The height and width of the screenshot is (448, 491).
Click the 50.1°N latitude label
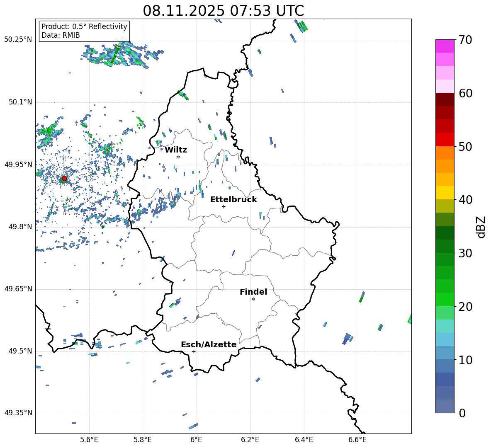[x=20, y=102]
